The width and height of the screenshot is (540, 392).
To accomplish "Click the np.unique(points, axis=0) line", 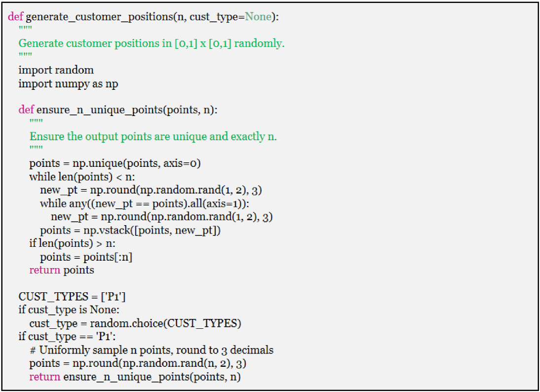I will (x=115, y=163).
